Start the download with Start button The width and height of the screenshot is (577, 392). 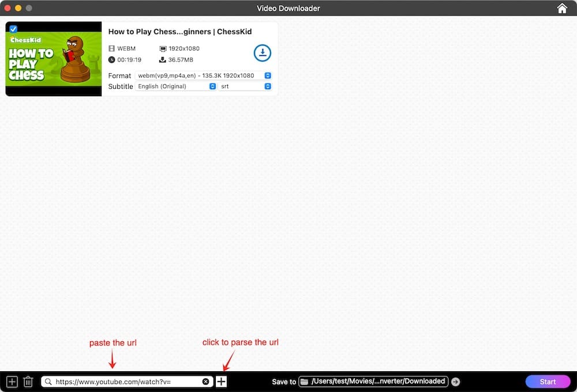point(548,382)
